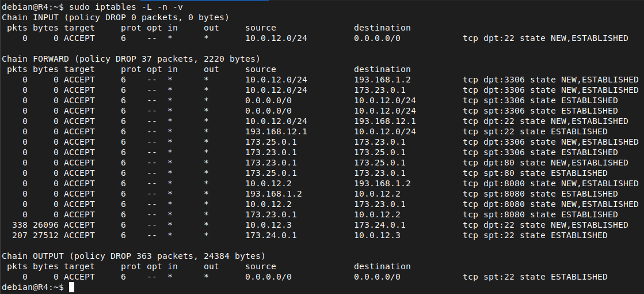Click 'tcp spt:80 state ESTABLISHED' text

point(535,173)
